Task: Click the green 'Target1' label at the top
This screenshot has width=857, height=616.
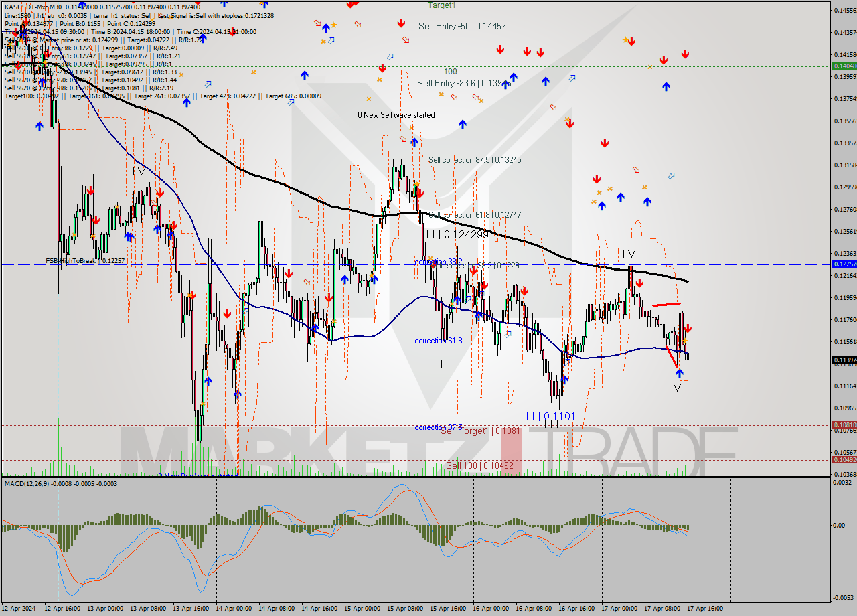Action: (x=442, y=5)
